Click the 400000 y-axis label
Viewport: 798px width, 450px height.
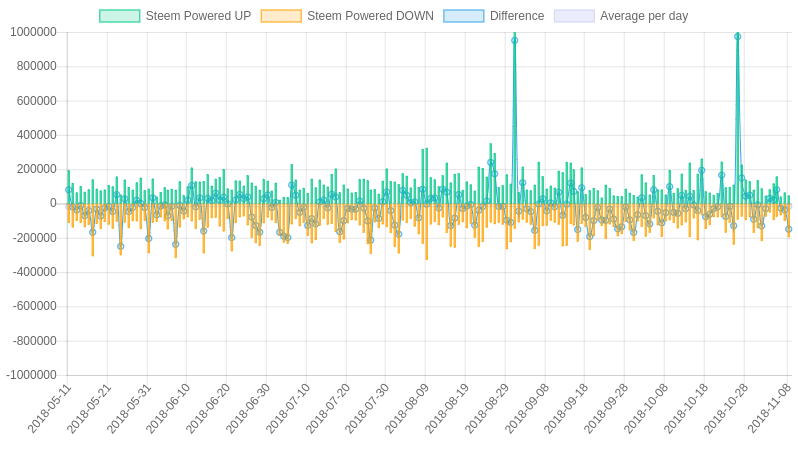pos(37,135)
